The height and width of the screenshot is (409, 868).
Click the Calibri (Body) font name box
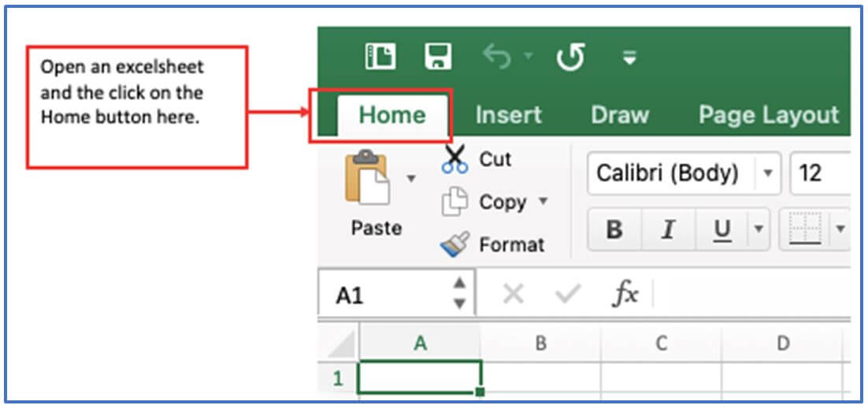(x=684, y=173)
